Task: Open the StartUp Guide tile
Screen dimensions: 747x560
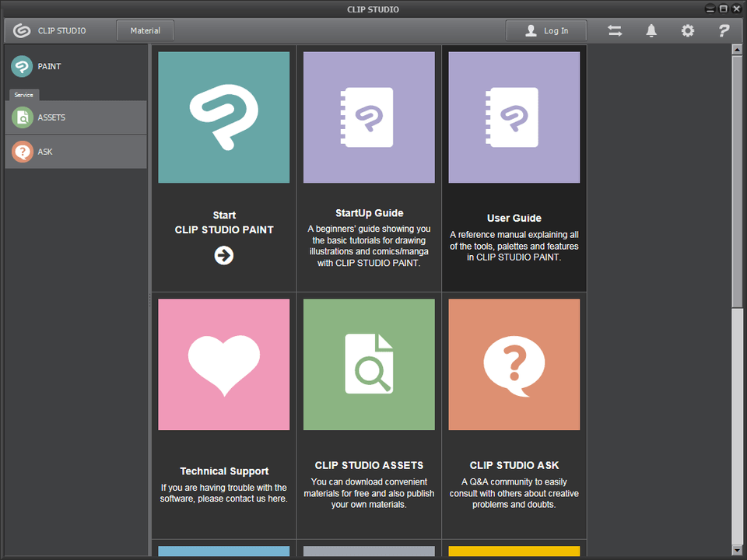Action: tap(369, 117)
